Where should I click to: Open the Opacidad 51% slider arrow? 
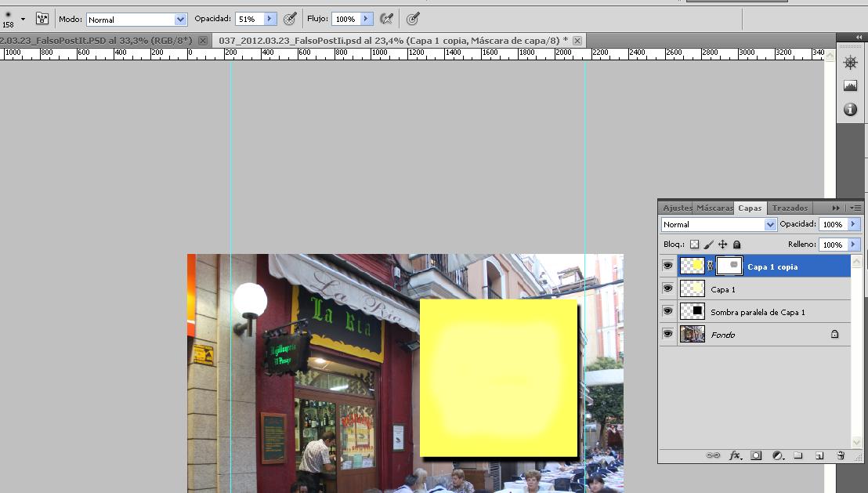coord(270,19)
